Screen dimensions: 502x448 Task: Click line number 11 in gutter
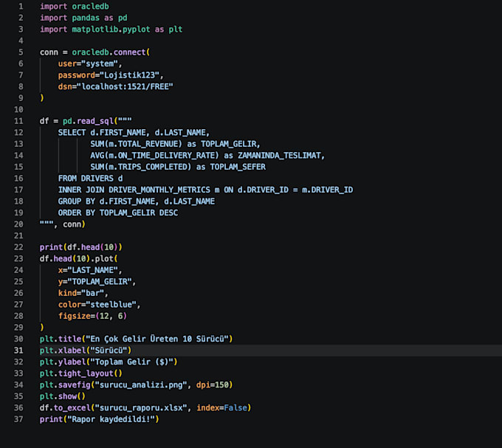tap(18, 121)
